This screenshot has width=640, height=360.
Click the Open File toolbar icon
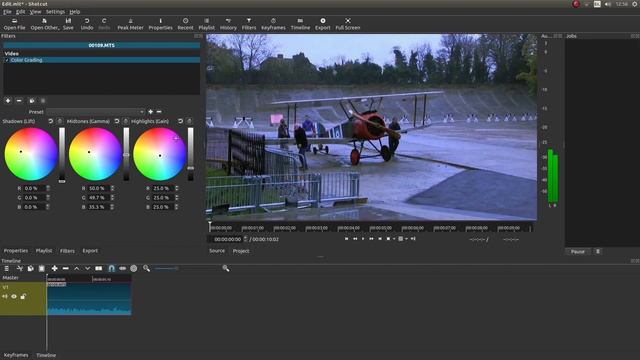(x=14, y=24)
